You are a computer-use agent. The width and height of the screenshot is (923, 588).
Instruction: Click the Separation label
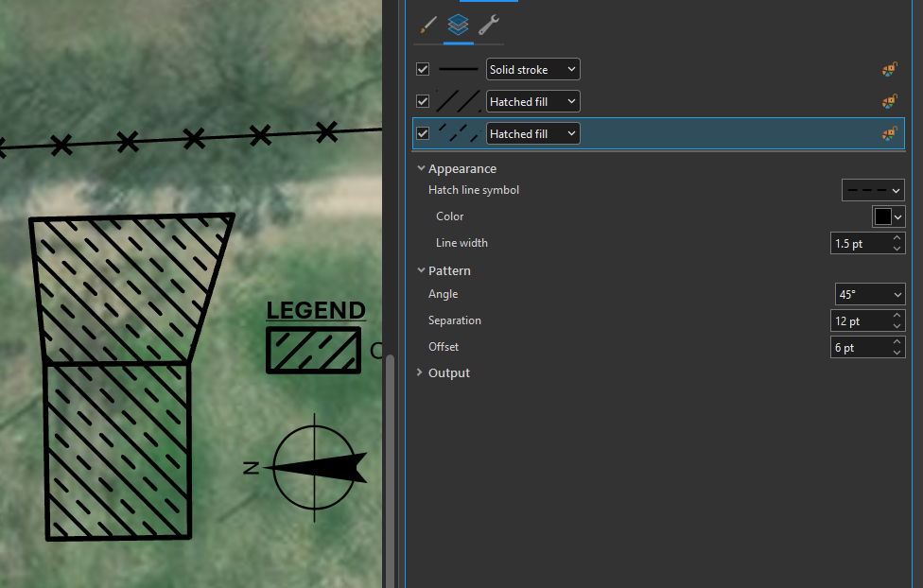tap(455, 320)
